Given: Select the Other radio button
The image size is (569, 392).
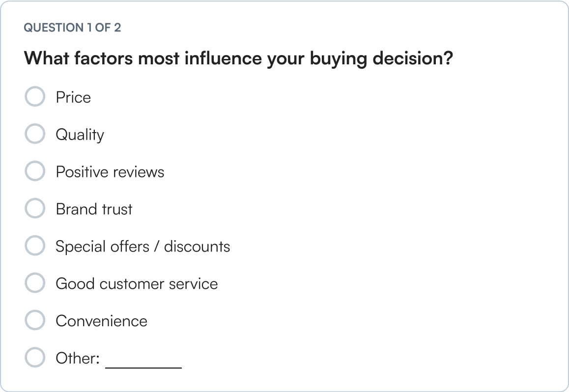Looking at the screenshot, I should pos(35,358).
